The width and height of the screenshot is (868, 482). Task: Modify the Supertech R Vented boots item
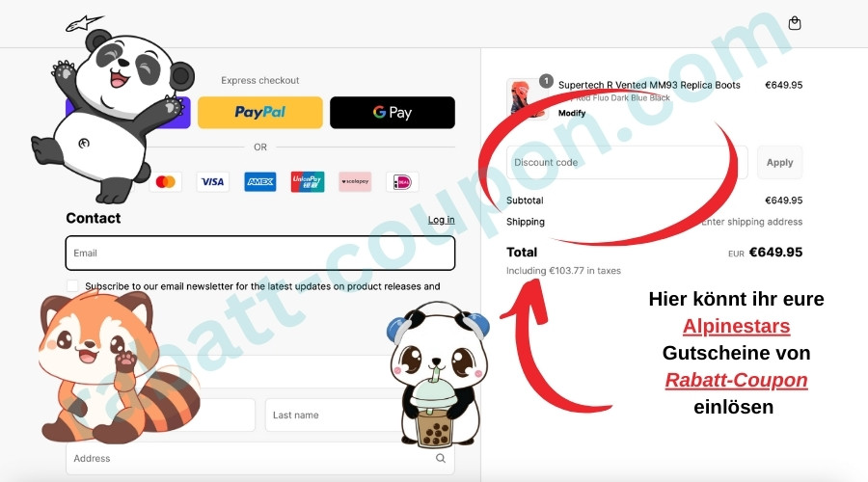tap(572, 113)
